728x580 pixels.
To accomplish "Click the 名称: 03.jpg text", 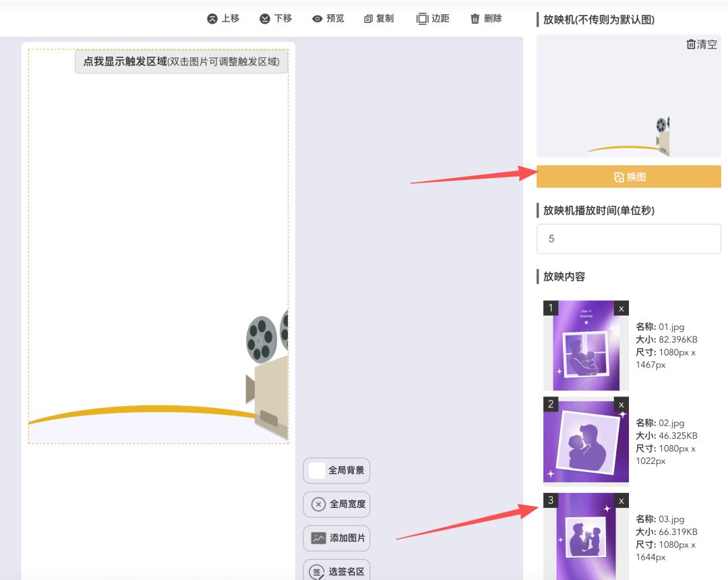I will click(x=660, y=519).
